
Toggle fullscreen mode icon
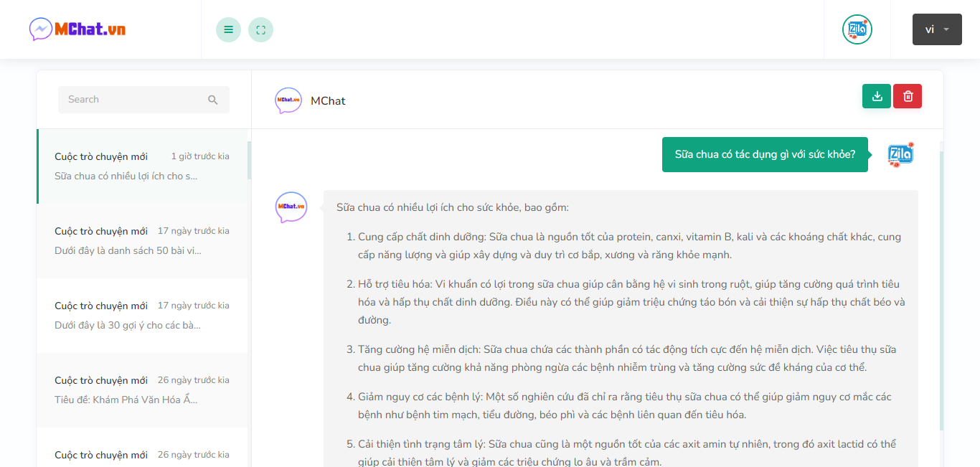pos(260,29)
